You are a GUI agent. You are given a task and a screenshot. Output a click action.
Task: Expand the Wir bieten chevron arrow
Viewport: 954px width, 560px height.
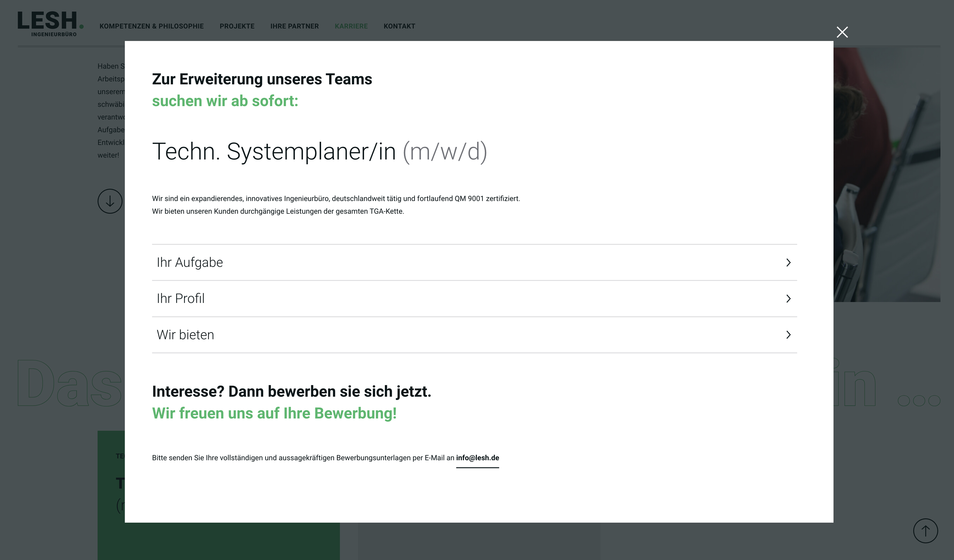coord(788,335)
